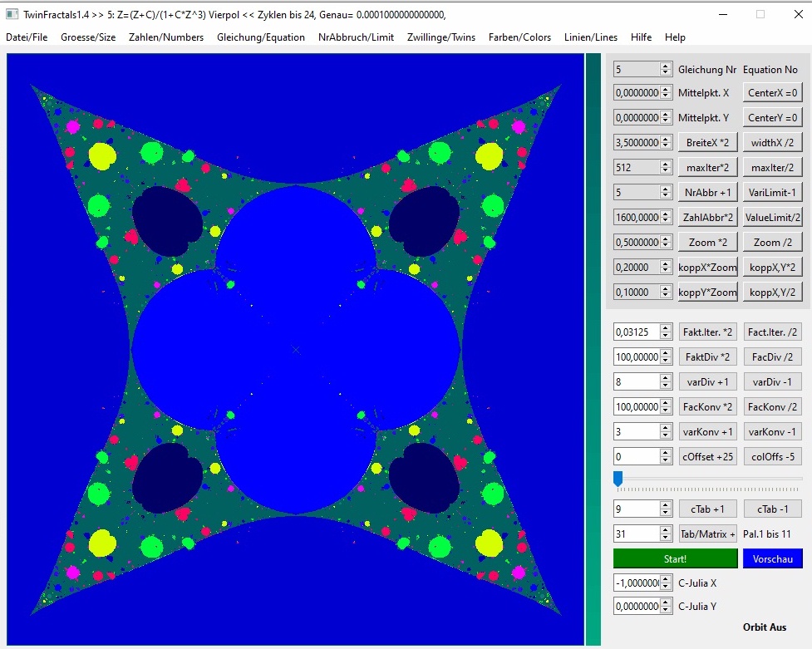
Task: Double the width with BreiteX *2
Action: pos(707,142)
